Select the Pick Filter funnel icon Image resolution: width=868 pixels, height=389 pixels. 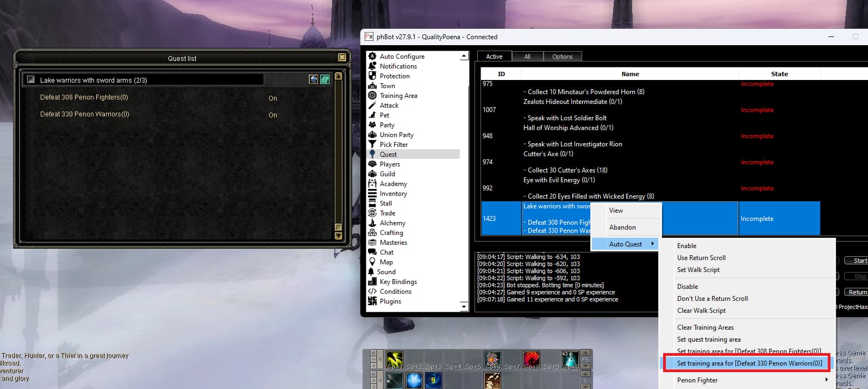tap(372, 144)
